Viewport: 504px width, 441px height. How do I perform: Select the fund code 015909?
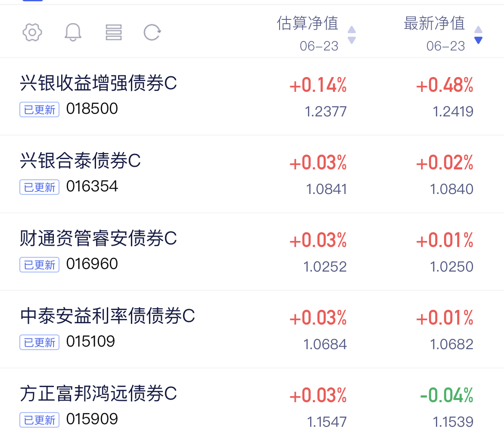coord(92,419)
